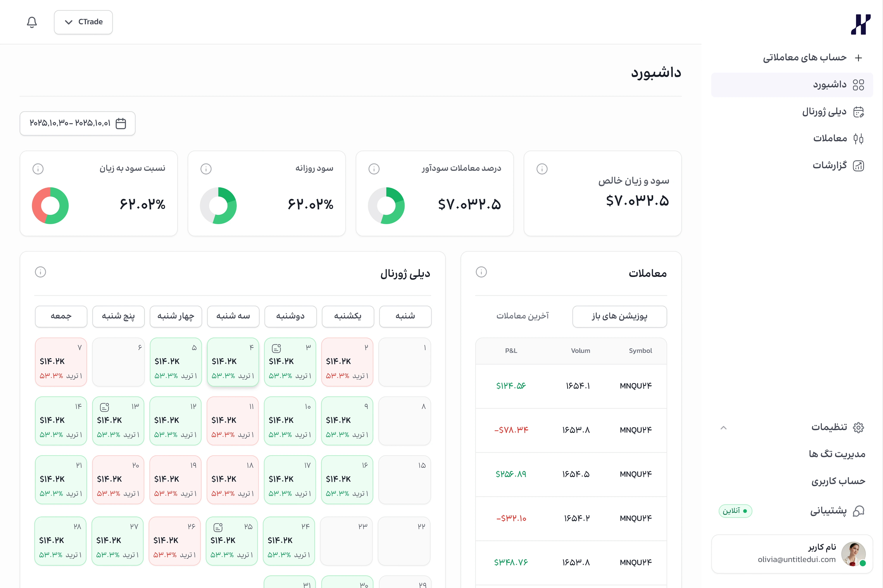Open the date range picker field

tap(78, 123)
